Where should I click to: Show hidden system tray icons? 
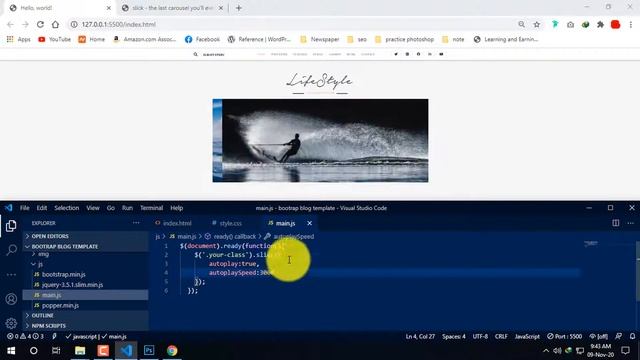(x=546, y=350)
